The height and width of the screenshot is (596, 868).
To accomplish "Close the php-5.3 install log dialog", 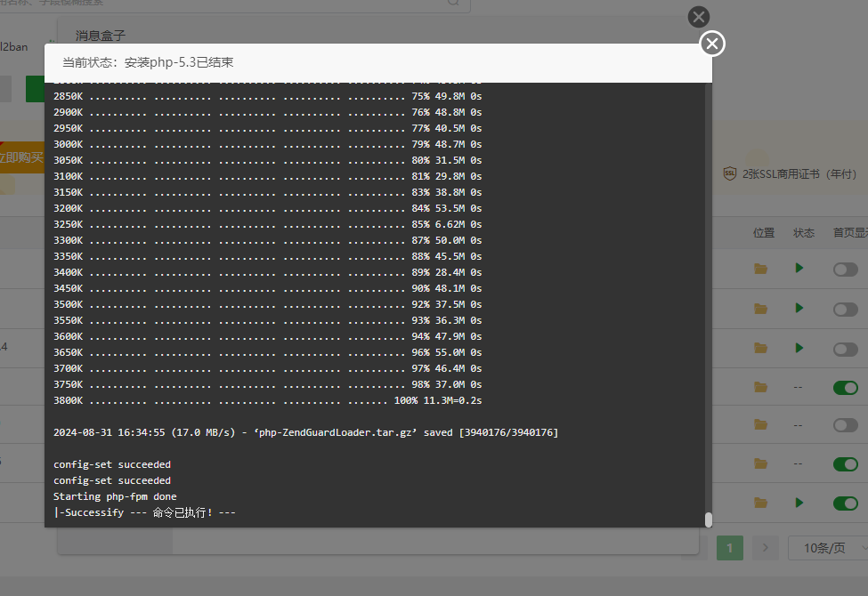I will [x=712, y=44].
